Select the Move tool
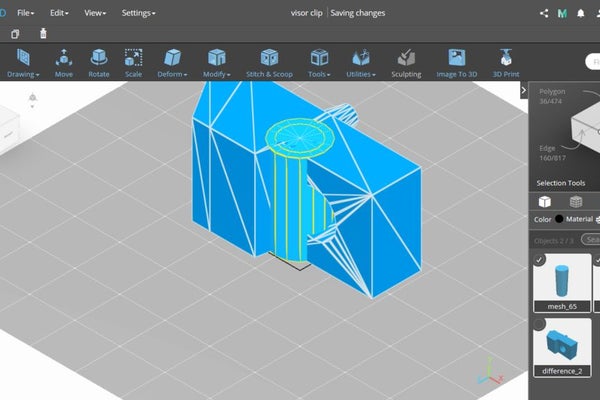This screenshot has height=400, width=600. 64,63
